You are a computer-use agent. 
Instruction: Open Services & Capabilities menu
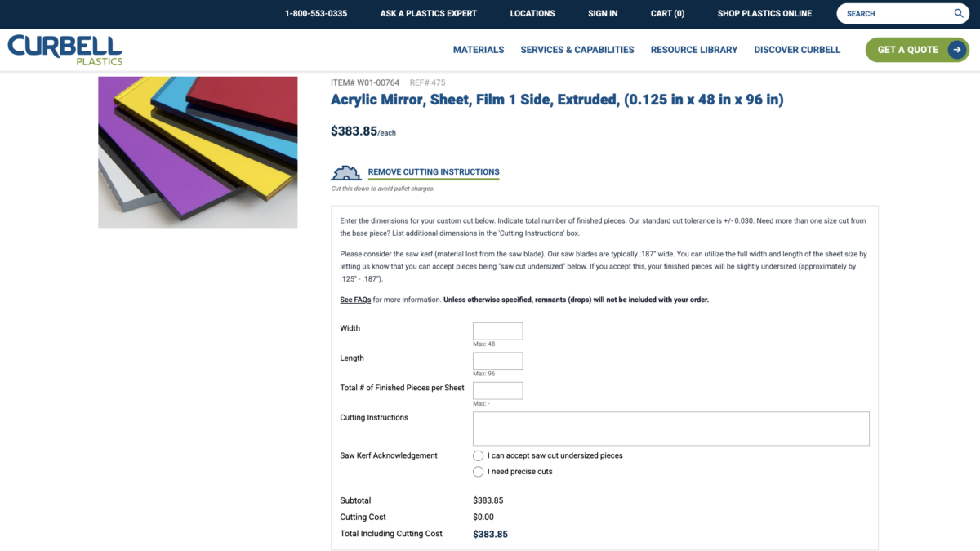point(577,50)
